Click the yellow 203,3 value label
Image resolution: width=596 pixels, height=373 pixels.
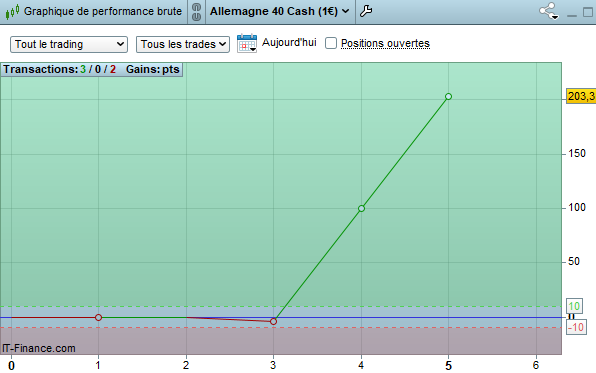pos(581,96)
